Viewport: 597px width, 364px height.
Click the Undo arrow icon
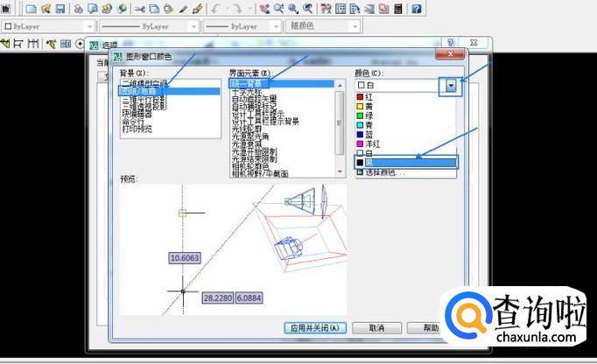point(216,9)
